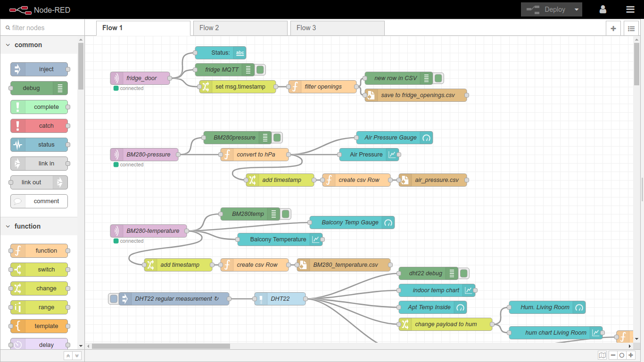This screenshot has width=644, height=362.
Task: Switch to the Flow 1 tab
Action: (143, 28)
